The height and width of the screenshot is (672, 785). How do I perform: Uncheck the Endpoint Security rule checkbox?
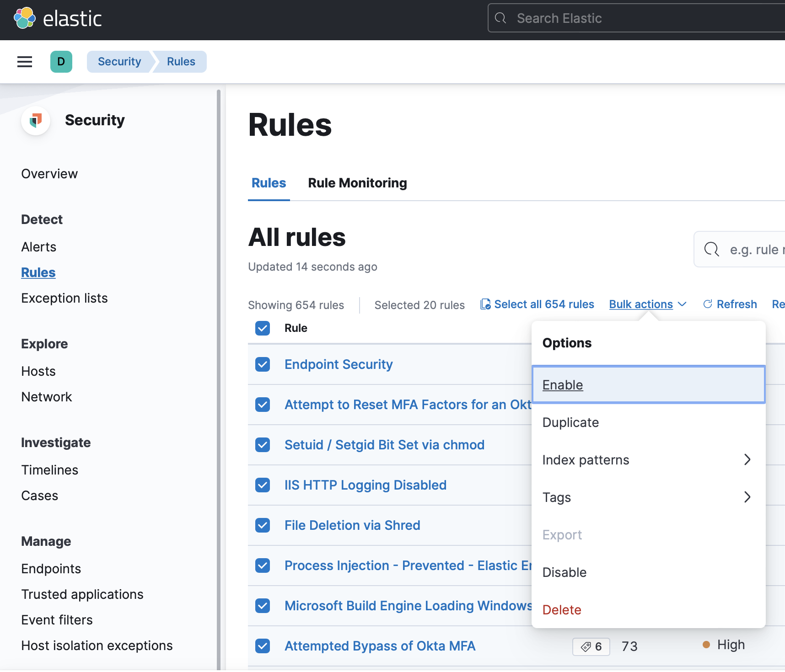[x=263, y=364]
